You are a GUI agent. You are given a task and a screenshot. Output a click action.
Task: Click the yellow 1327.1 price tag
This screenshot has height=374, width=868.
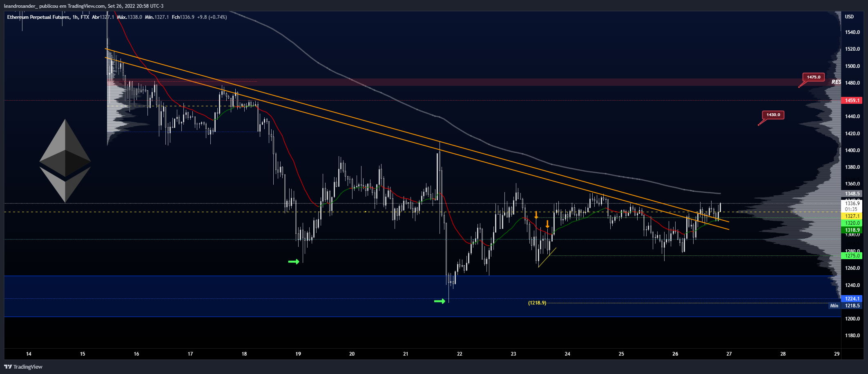tap(852, 216)
